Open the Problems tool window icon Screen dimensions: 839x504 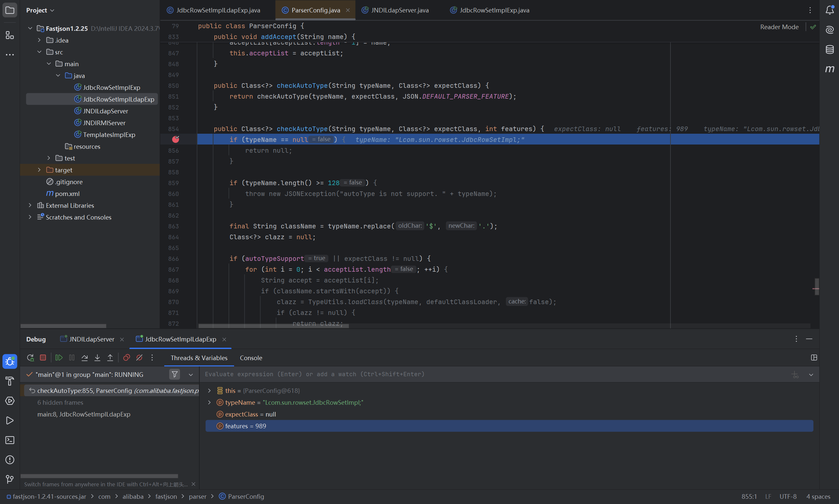tap(10, 460)
